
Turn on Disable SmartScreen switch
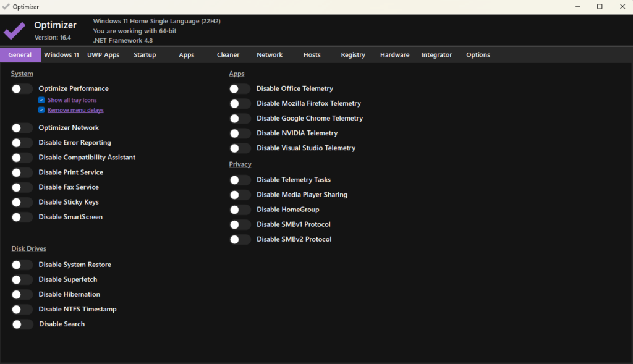click(22, 217)
